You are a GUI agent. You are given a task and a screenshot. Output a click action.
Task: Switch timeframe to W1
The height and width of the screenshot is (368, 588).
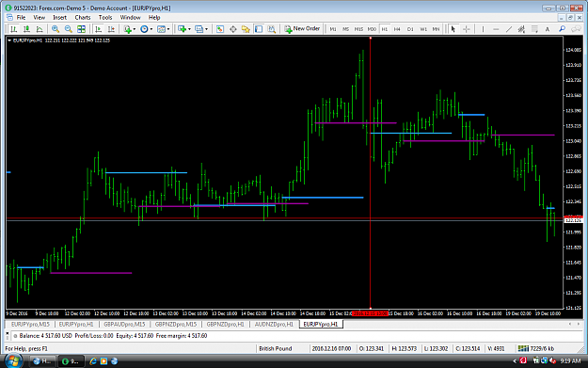(x=423, y=29)
